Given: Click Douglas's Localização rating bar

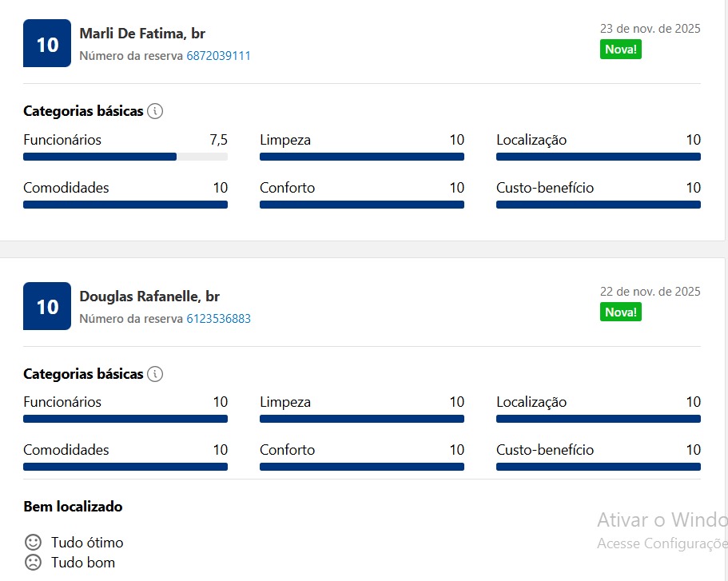Looking at the screenshot, I should 598,419.
